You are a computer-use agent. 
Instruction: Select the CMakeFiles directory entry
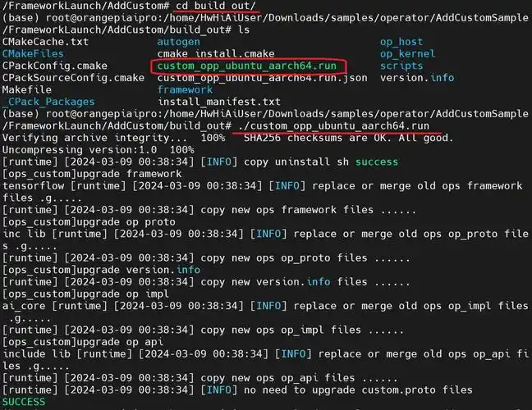pyautogui.click(x=33, y=53)
